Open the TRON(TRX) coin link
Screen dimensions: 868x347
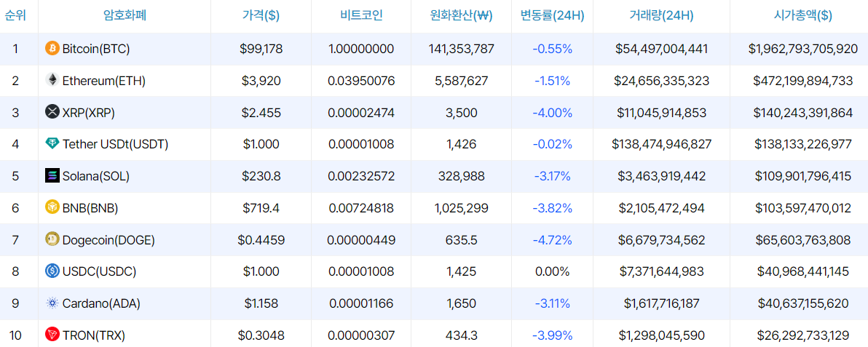(94, 335)
